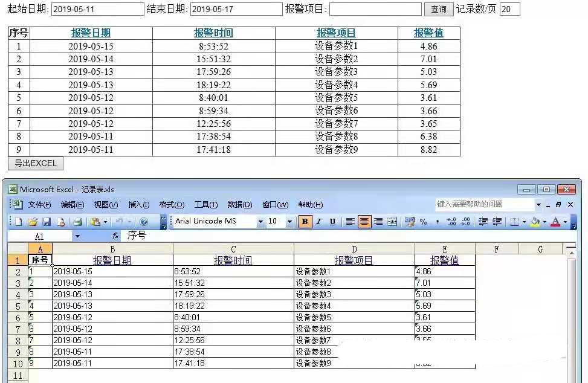588x383 pixels.
Task: Open the Name Box dropdown arrow
Action: point(77,236)
